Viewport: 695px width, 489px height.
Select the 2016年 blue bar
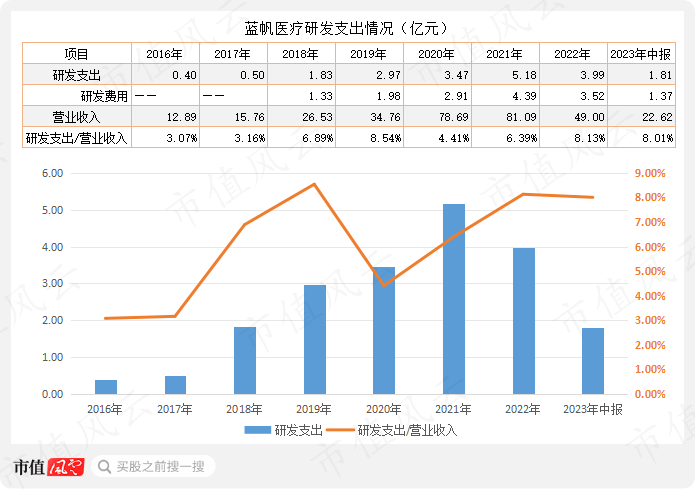click(106, 387)
